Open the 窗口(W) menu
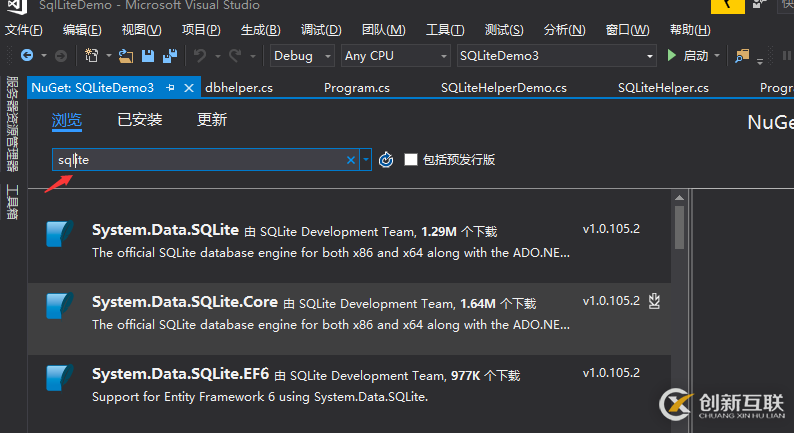 (x=627, y=30)
